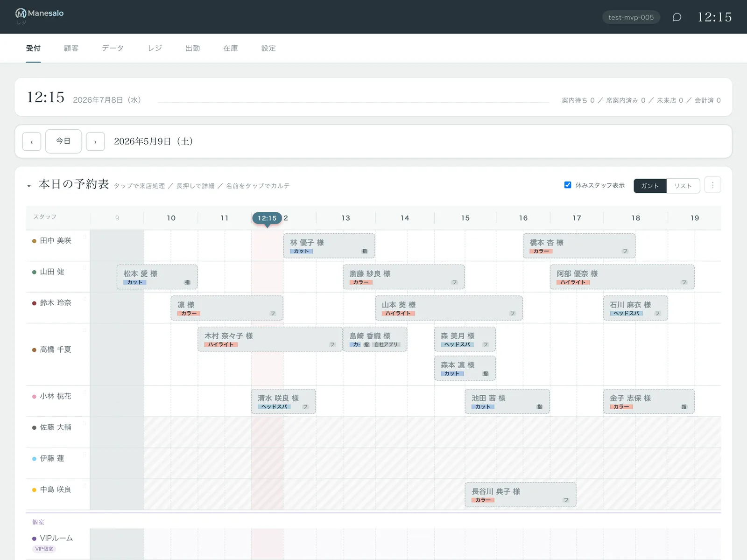Open 長谷川 典子 様 reservation card
This screenshot has height=560, width=747.
click(x=521, y=495)
